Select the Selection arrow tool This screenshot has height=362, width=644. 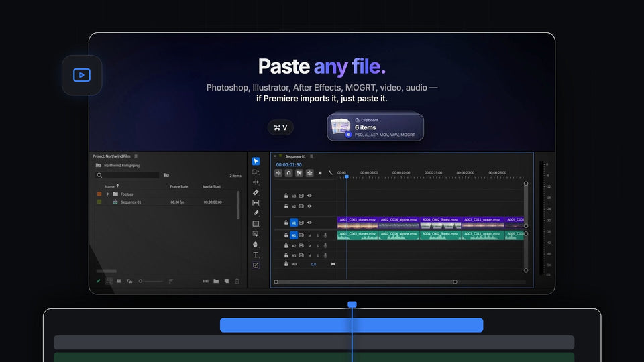pos(256,161)
